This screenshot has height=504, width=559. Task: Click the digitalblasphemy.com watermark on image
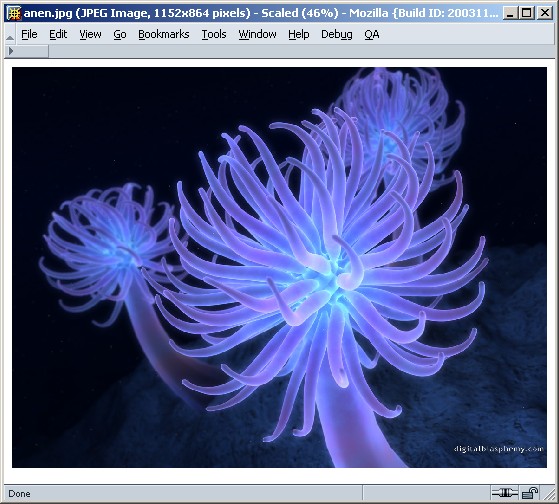tap(499, 449)
